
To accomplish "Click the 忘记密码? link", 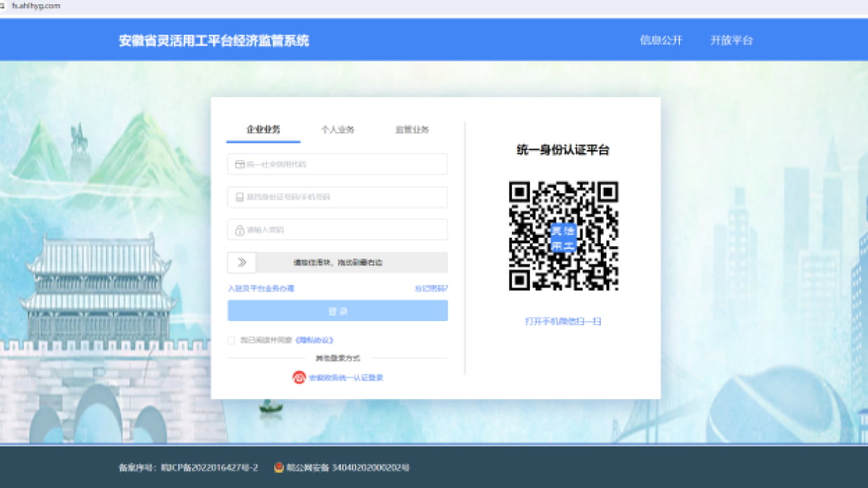I will point(431,288).
